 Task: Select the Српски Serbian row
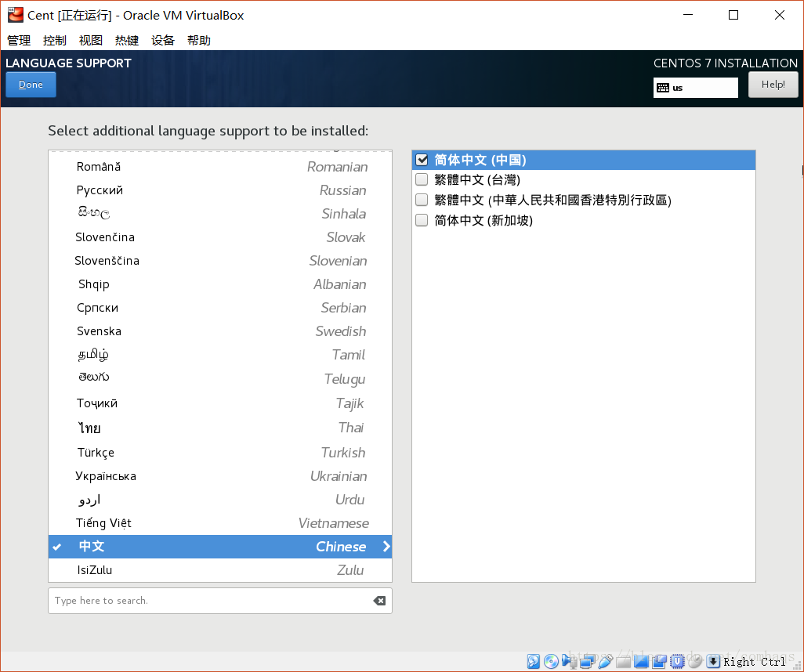tap(220, 308)
